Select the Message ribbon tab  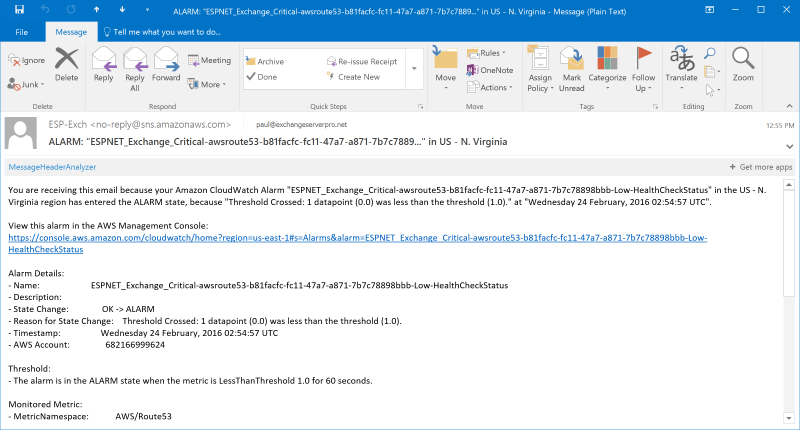point(71,32)
